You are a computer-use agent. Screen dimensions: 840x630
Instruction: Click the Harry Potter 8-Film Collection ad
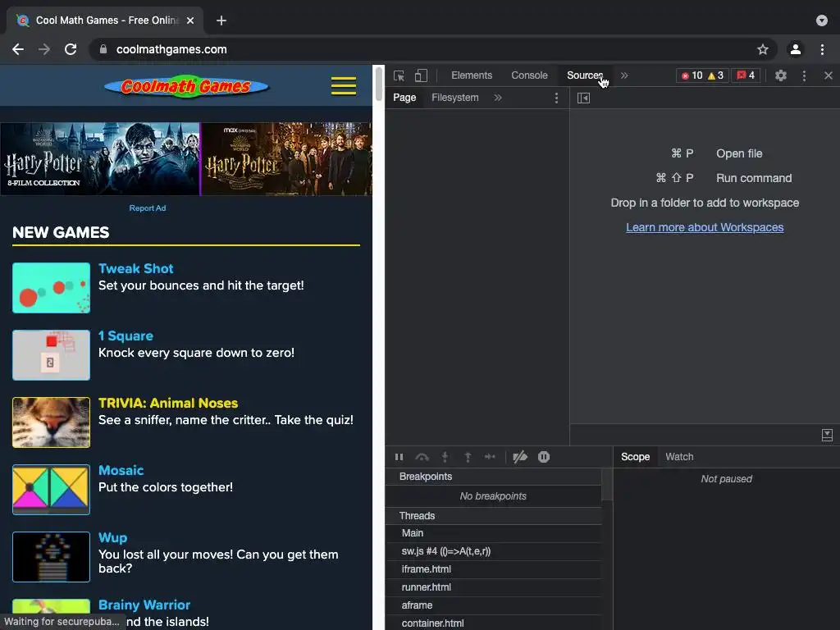tap(99, 159)
